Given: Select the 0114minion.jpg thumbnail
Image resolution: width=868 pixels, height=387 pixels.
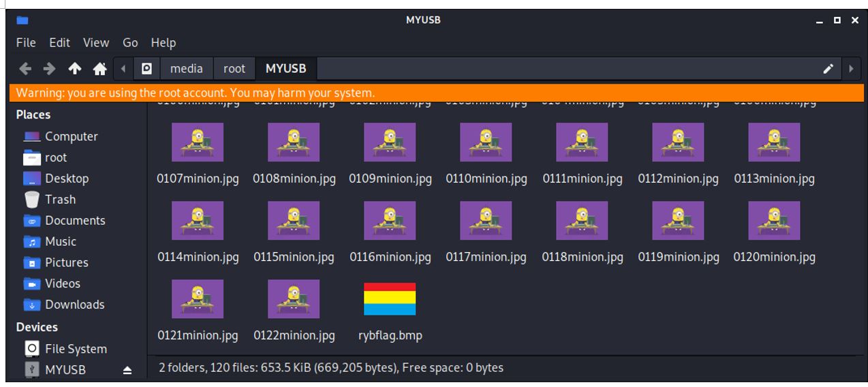Looking at the screenshot, I should point(198,220).
